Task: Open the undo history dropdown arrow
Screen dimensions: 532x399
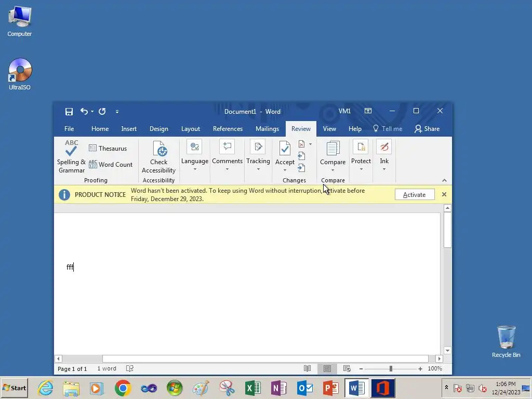Action: click(92, 112)
